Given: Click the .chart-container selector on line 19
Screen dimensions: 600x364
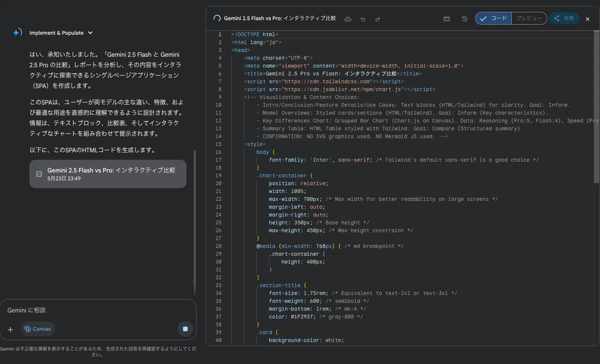Looking at the screenshot, I should [285, 176].
